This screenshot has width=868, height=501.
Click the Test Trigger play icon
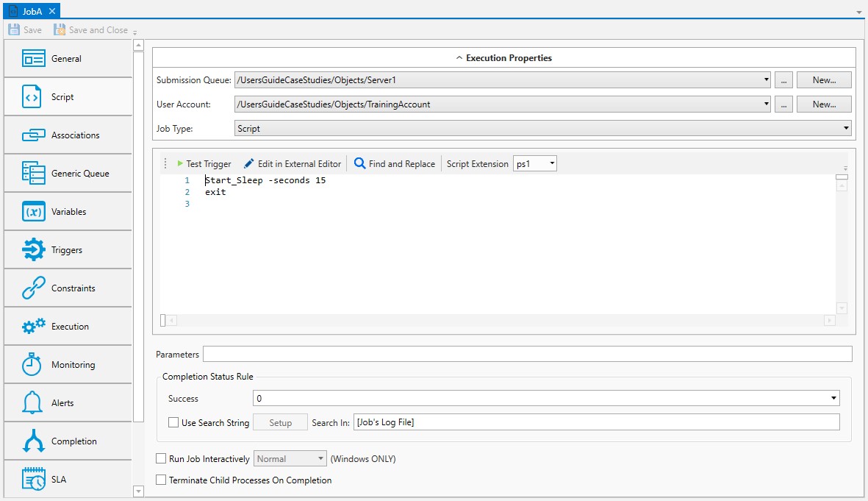click(x=180, y=163)
